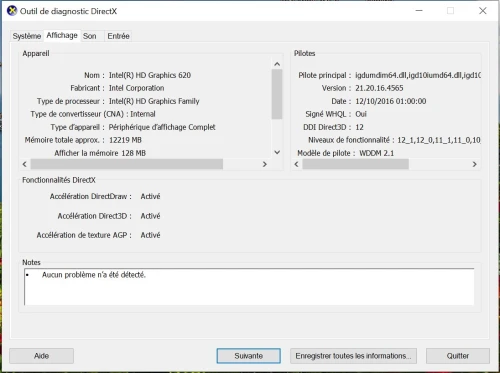Click the 'Fonctionnalités DirectX' group label
The height and width of the screenshot is (373, 500).
(59, 180)
